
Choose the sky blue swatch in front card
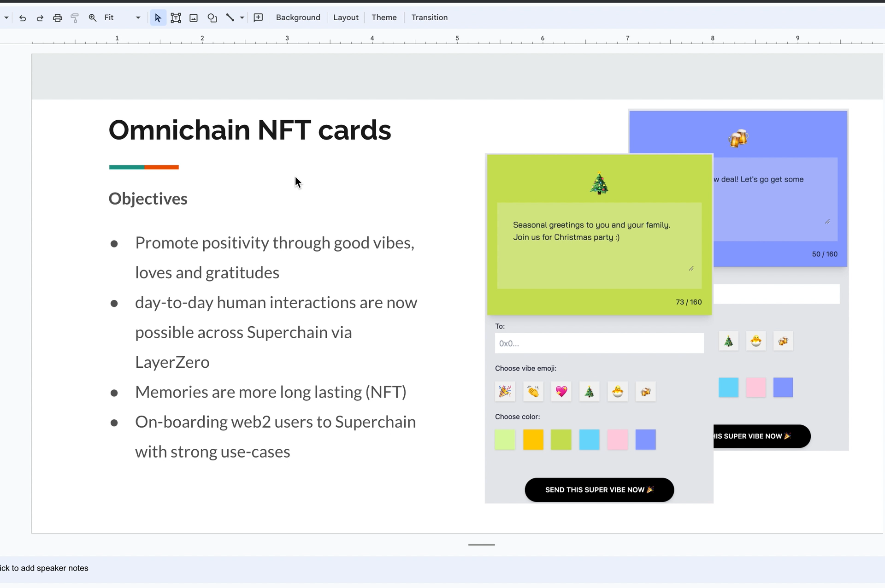(x=590, y=440)
